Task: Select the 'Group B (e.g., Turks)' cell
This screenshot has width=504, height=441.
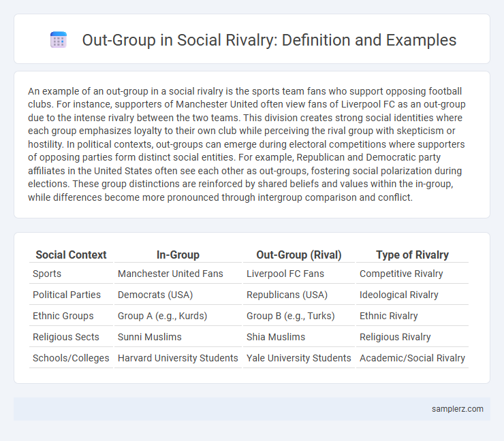Action: [x=298, y=316]
